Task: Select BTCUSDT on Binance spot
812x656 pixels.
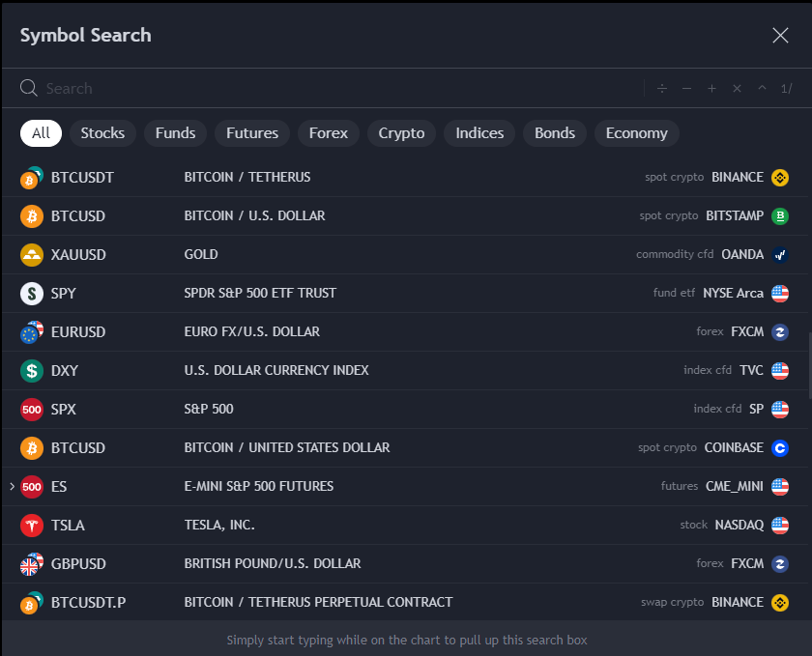Action: pos(387,178)
